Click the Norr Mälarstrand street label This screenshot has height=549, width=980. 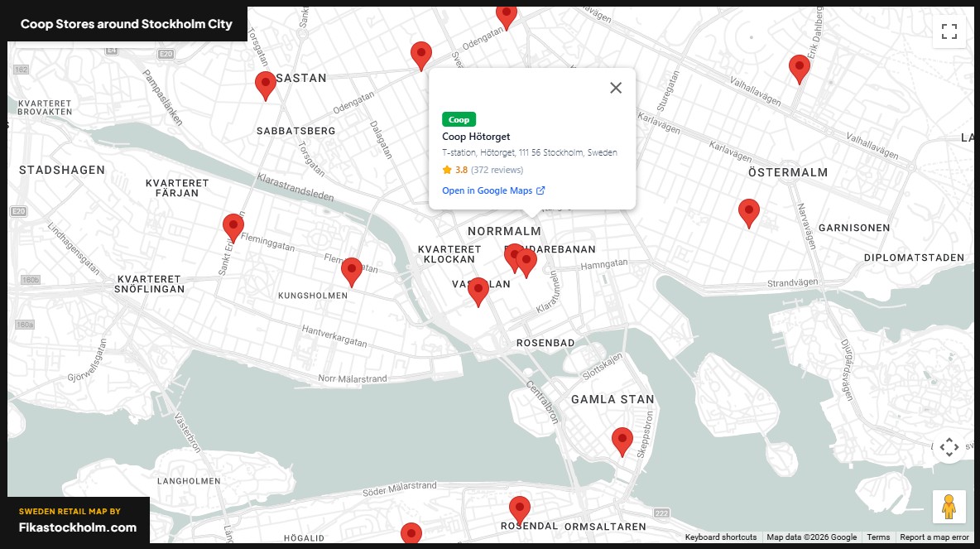point(353,379)
